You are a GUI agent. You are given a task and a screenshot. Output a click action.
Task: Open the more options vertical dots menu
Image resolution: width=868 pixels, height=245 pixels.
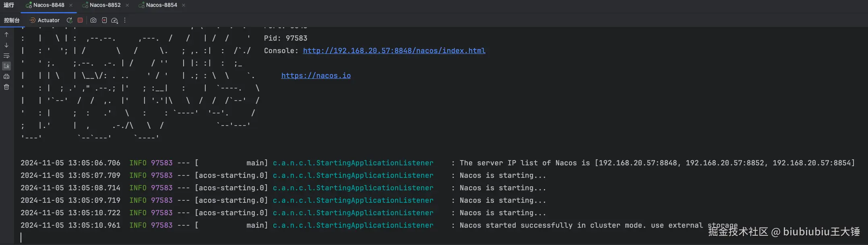point(125,21)
